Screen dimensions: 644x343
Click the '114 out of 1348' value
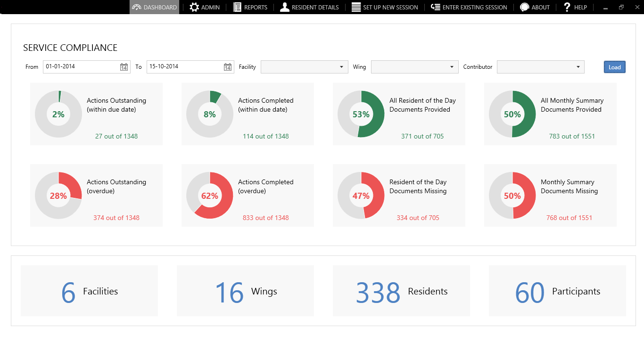(x=266, y=136)
